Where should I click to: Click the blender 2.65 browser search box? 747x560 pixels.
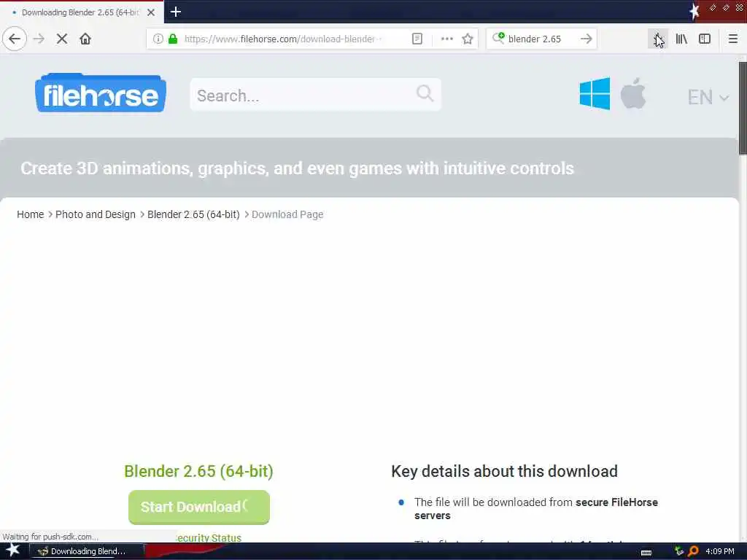coord(541,39)
